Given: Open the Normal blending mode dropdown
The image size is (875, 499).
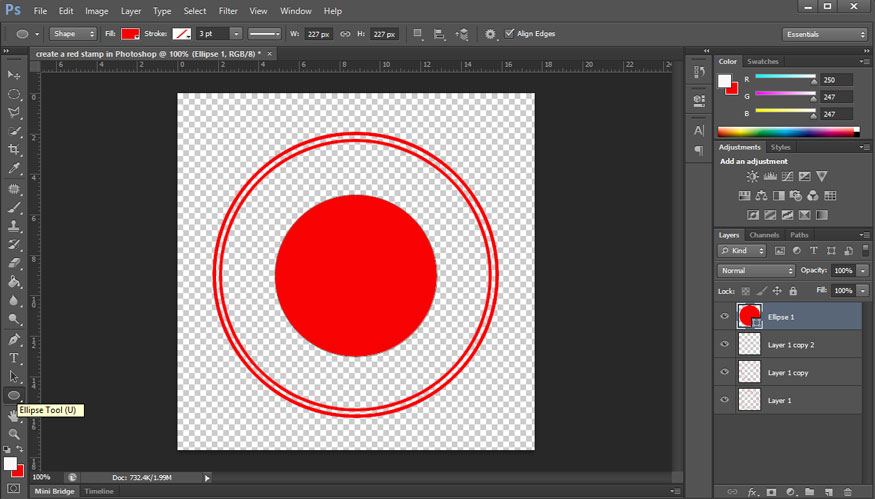Looking at the screenshot, I should (x=755, y=271).
